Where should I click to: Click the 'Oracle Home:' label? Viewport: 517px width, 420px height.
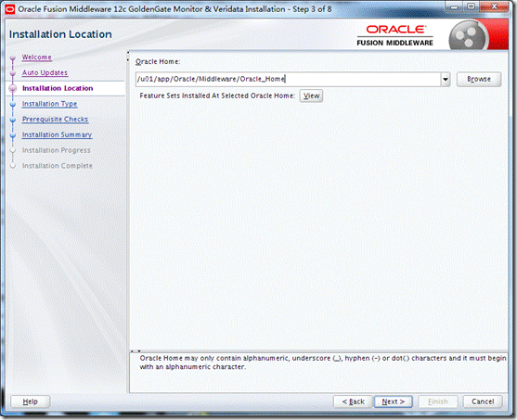158,61
